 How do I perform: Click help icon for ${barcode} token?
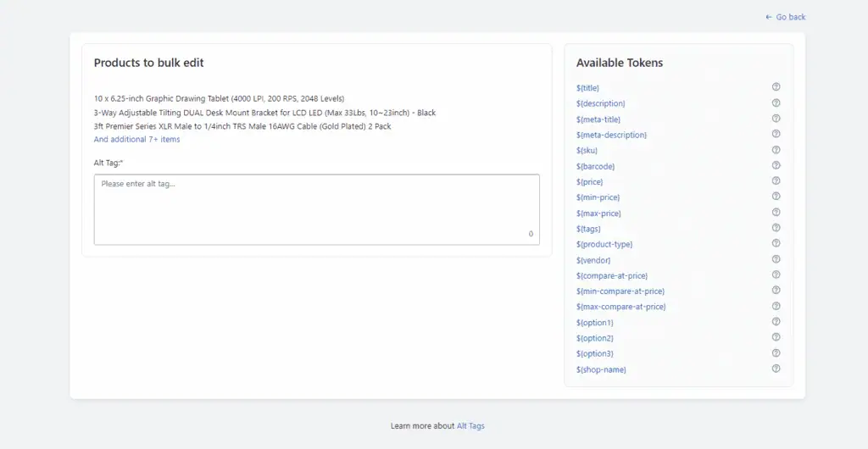[x=776, y=166]
